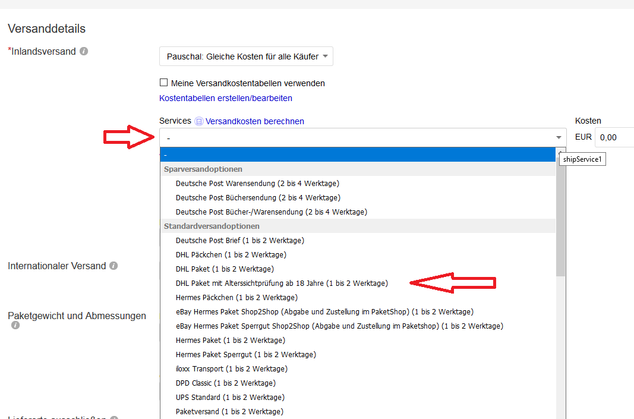This screenshot has height=419, width=634.
Task: Click calculator icon before Versandkosten berechnen
Action: [x=198, y=121]
